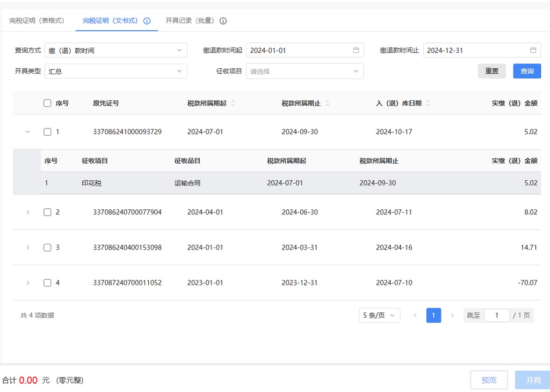
Task: Check the box for row 1
Action: tap(47, 132)
